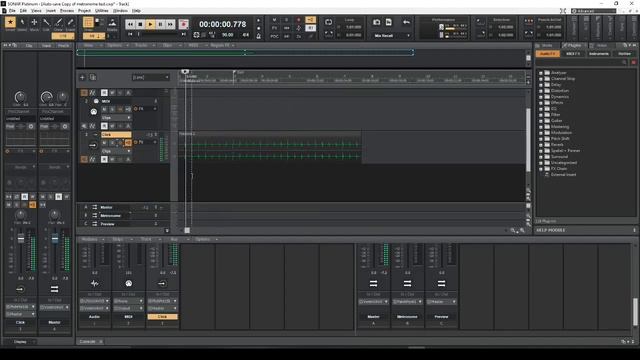Click the output icon on Master bus strip

(x=373, y=283)
